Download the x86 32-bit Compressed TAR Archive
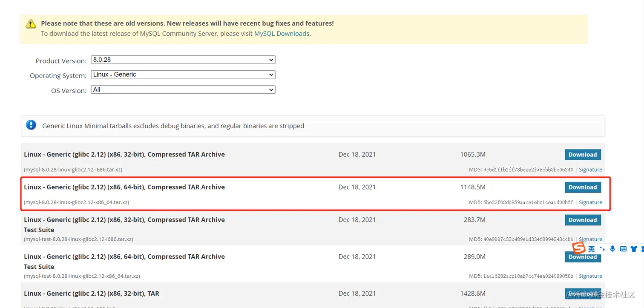Image resolution: width=644 pixels, height=308 pixels. (x=582, y=155)
